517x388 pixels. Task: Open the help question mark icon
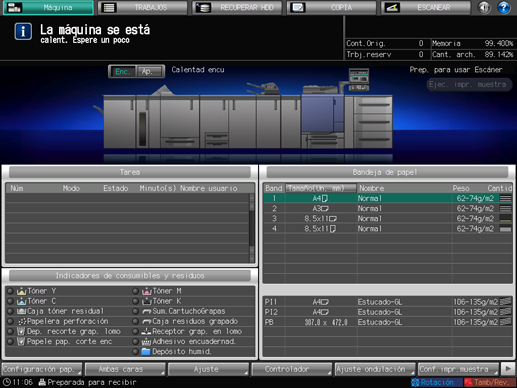coord(503,7)
